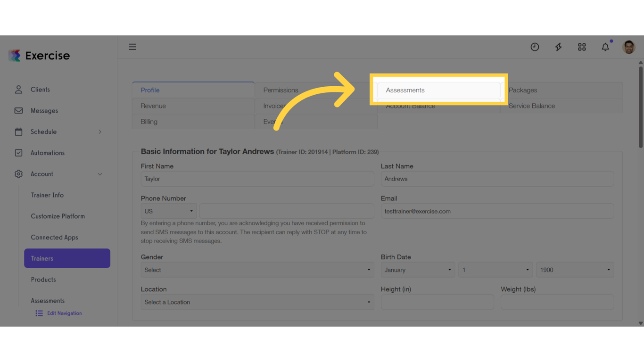
Task: Open the Connected Apps page
Action: [54, 237]
